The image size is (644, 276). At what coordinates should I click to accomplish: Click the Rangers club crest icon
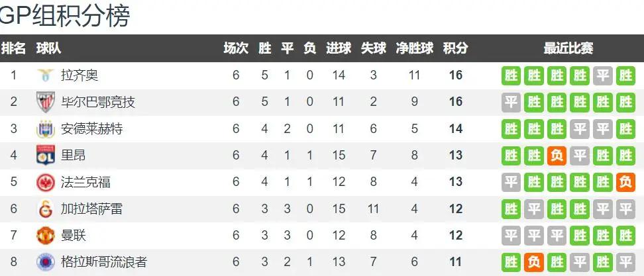[x=45, y=262]
